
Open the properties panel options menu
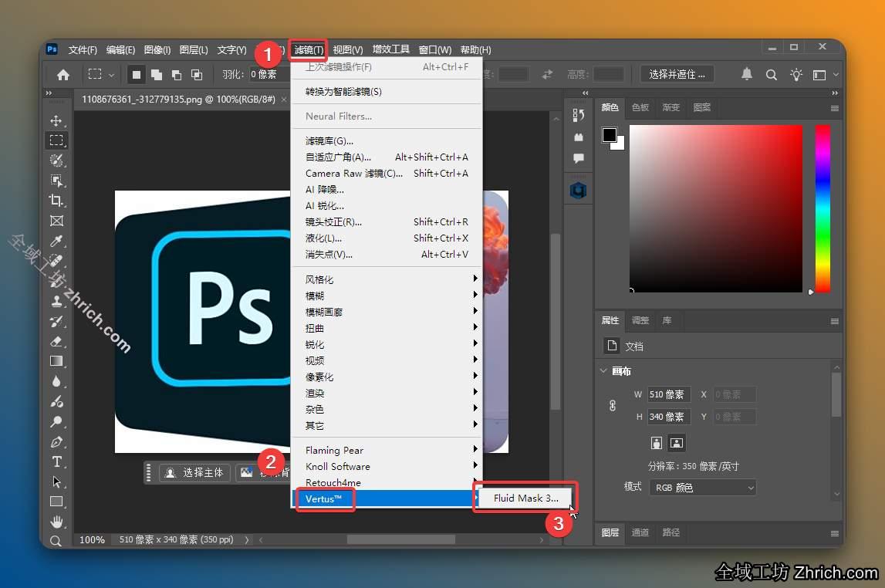tap(834, 321)
